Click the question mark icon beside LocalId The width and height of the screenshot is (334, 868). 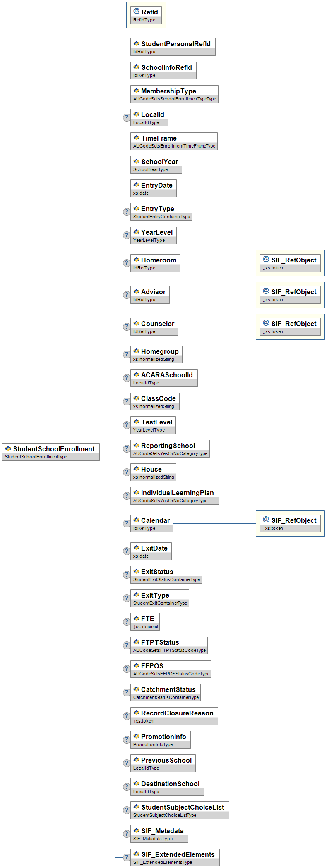127,118
